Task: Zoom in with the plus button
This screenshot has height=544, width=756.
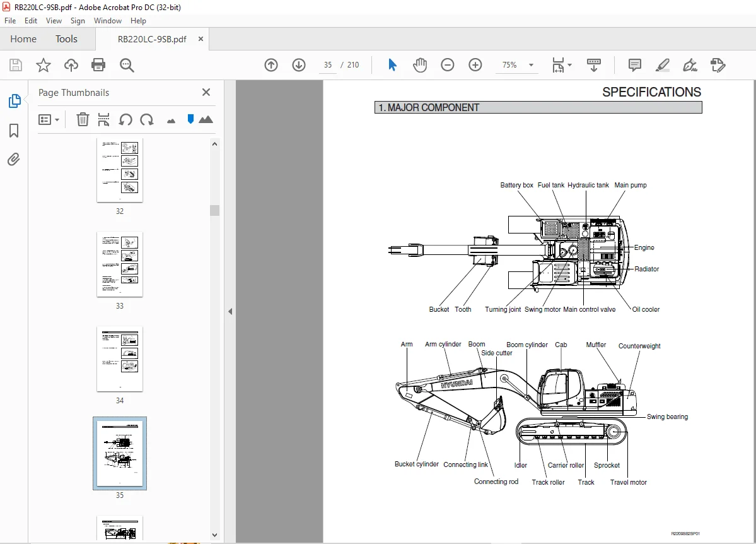Action: [x=475, y=65]
